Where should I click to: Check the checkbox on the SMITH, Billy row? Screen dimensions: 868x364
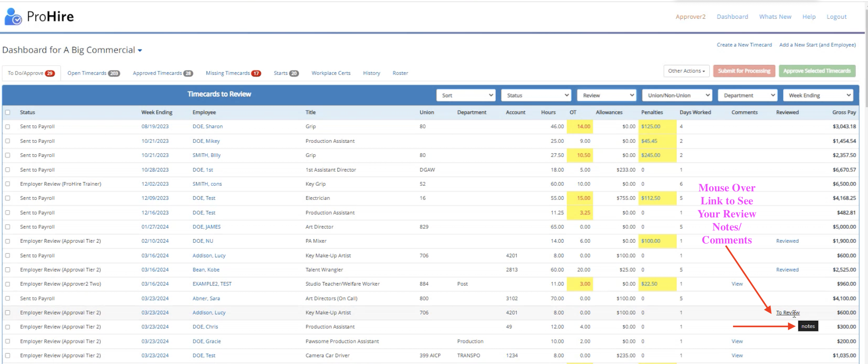pyautogui.click(x=8, y=155)
